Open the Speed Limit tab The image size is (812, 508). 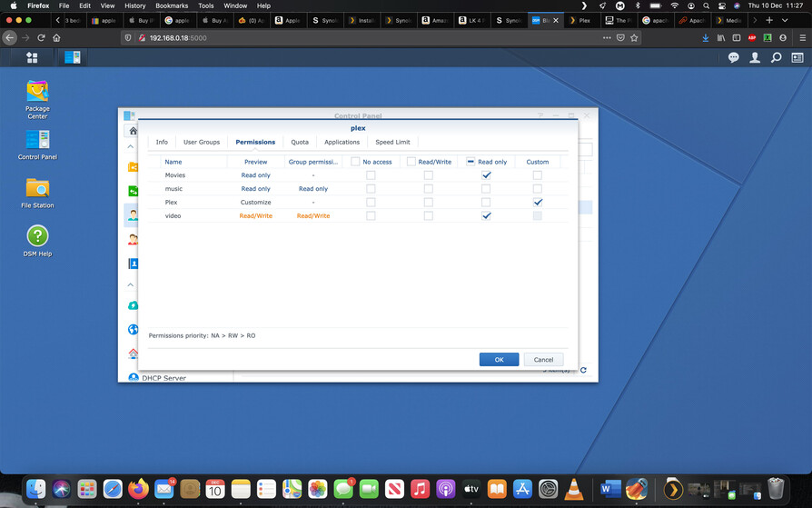(x=392, y=142)
